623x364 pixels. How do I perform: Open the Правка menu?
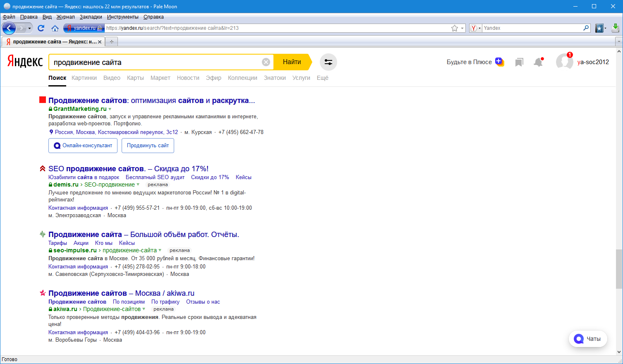29,17
